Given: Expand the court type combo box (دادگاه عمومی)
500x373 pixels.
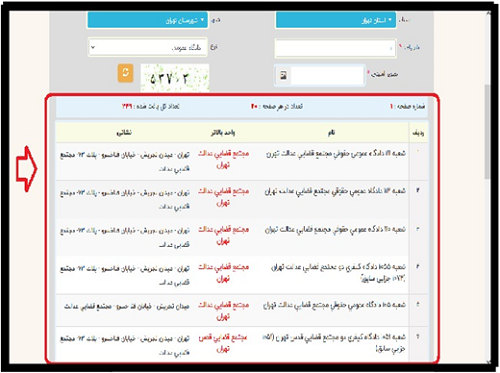Looking at the screenshot, I should pyautogui.click(x=148, y=47).
